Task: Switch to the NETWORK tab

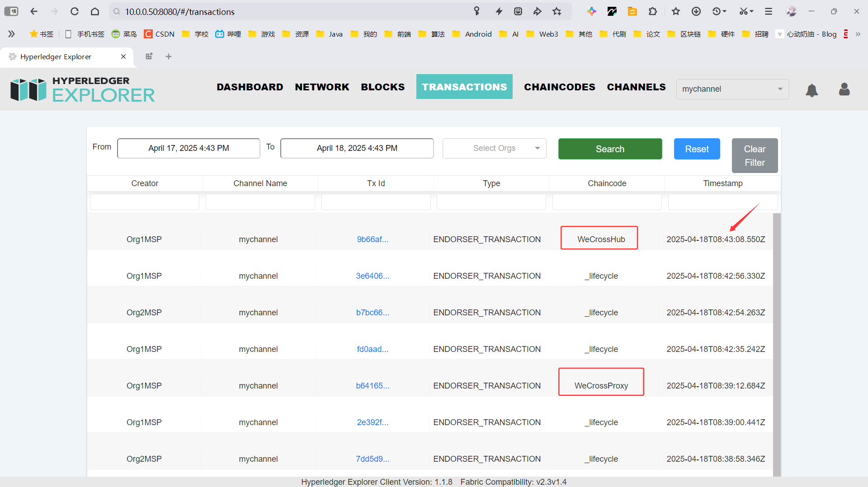Action: [322, 87]
